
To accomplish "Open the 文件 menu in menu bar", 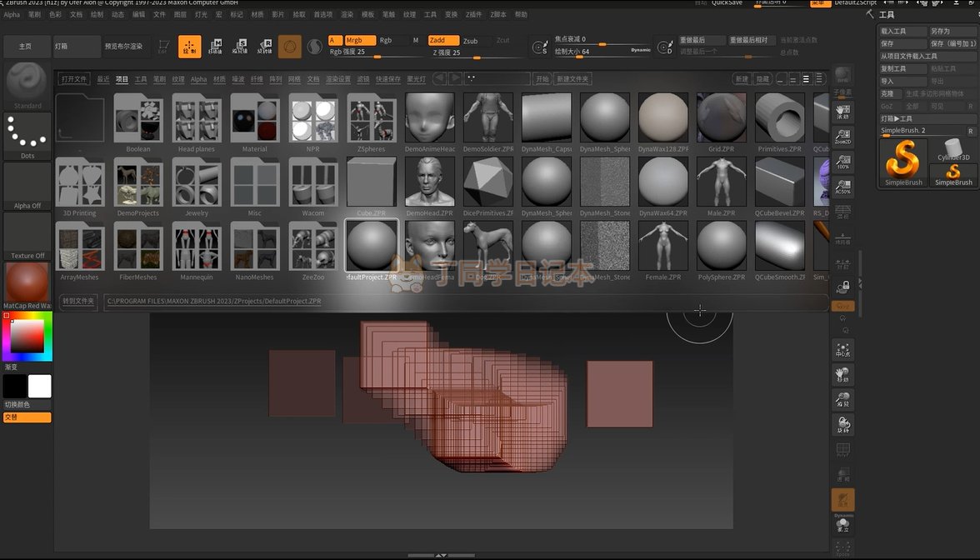I will pos(159,14).
